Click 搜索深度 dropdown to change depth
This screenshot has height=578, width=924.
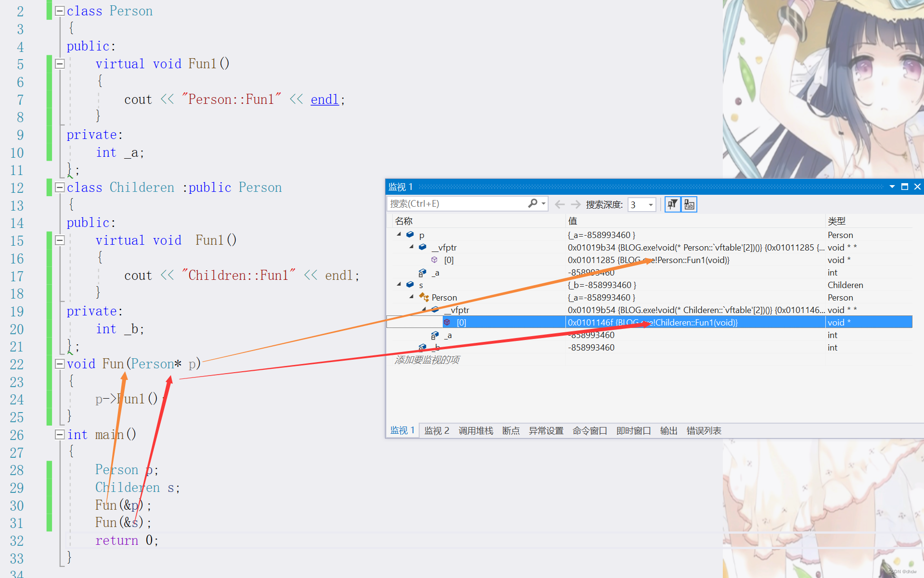641,204
